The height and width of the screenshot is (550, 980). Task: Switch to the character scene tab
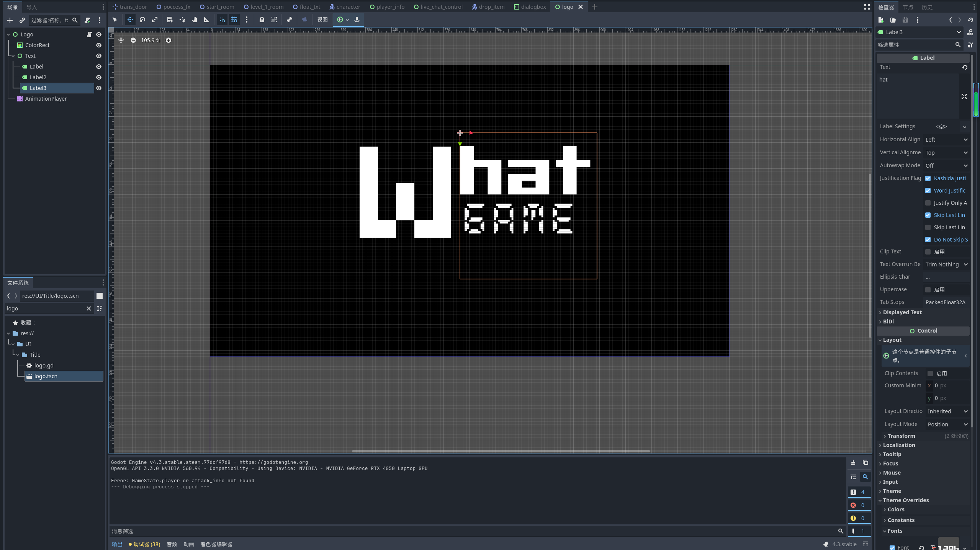click(345, 7)
